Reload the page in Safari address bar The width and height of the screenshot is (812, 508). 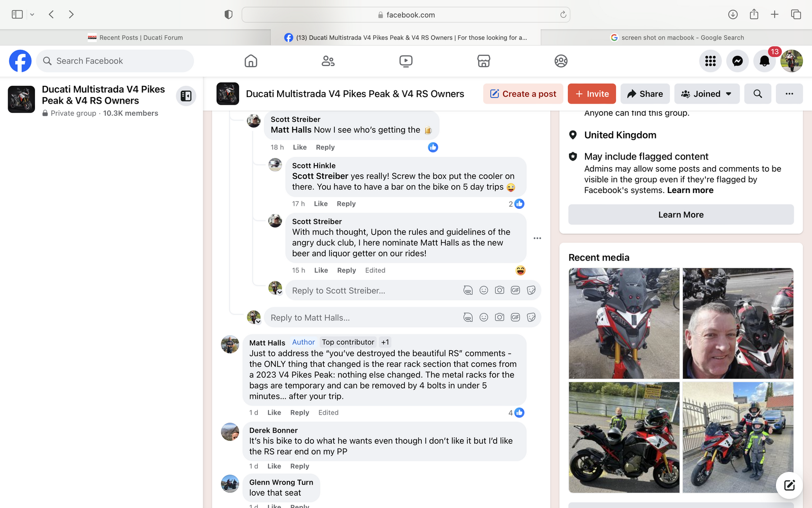[x=563, y=15]
